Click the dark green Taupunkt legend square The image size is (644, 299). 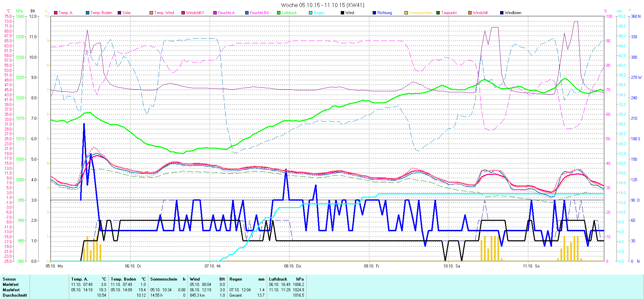click(438, 13)
